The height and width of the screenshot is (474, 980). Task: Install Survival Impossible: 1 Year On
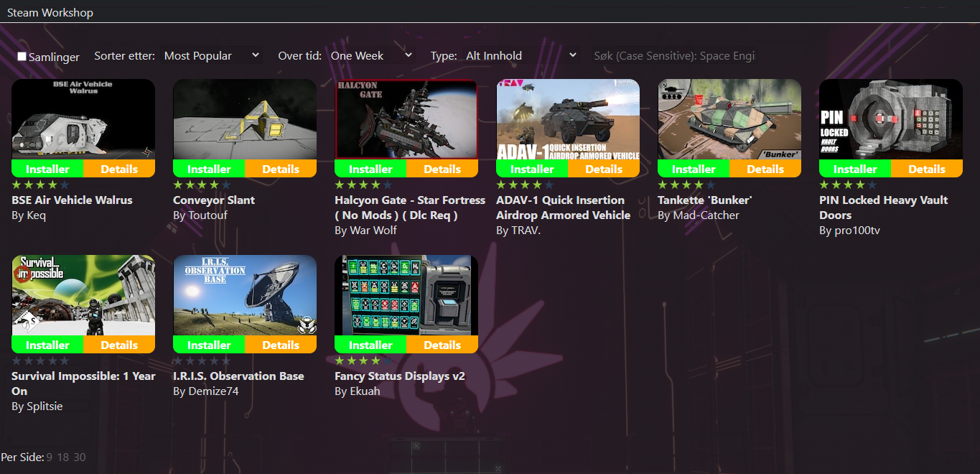pos(47,345)
